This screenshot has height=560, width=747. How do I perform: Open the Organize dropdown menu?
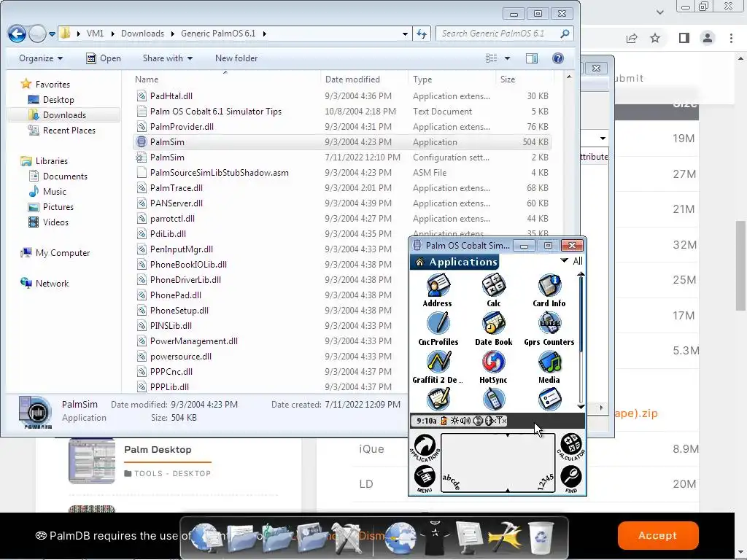point(41,58)
